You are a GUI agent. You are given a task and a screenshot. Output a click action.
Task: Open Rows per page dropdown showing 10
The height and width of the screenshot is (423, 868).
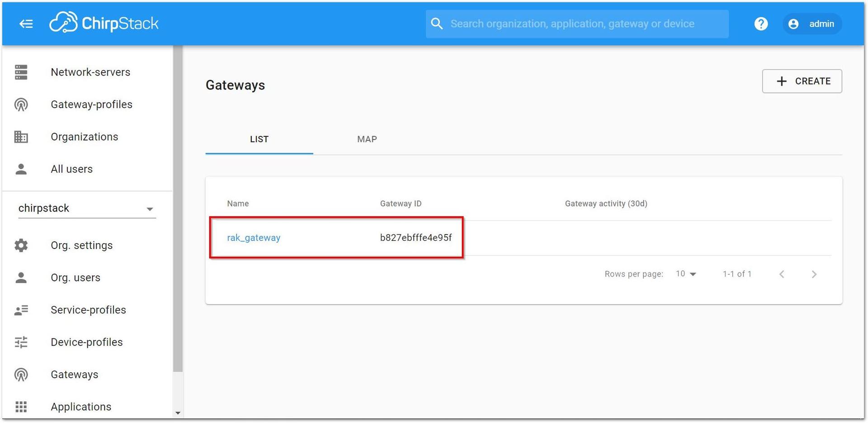point(686,274)
